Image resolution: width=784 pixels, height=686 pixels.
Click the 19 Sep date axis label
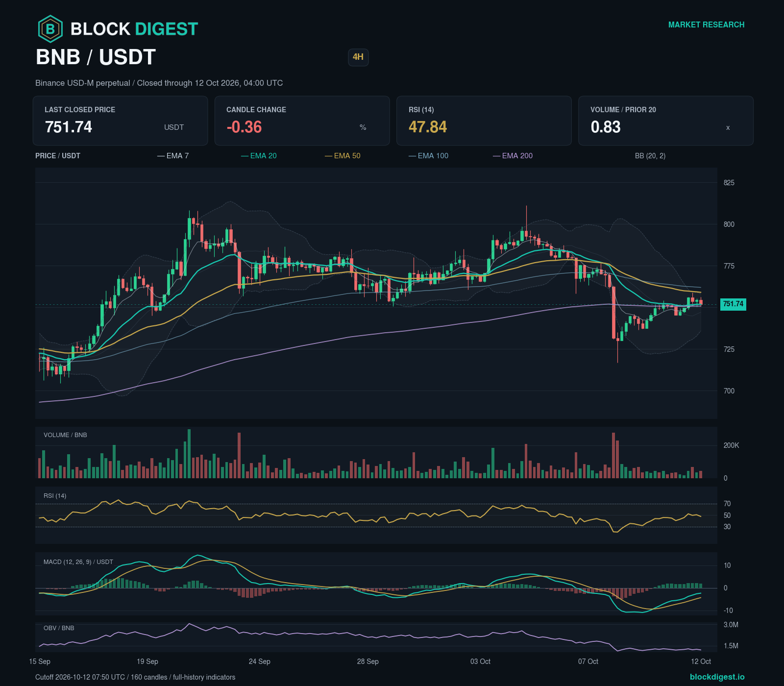click(147, 661)
